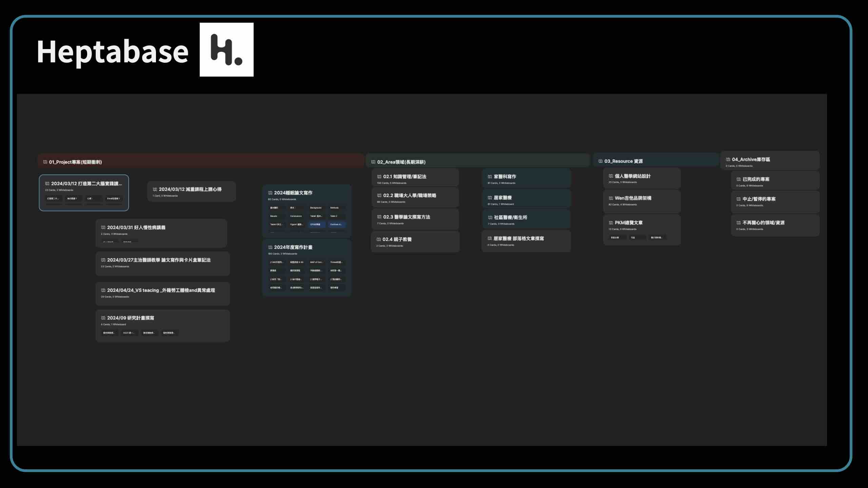The height and width of the screenshot is (488, 868).
Task: Click Results mini card in 2024睡眠論文寫作
Action: coord(276,216)
